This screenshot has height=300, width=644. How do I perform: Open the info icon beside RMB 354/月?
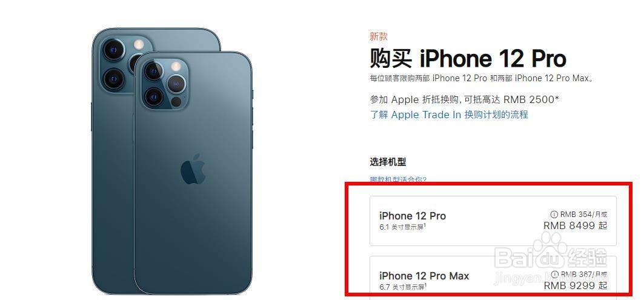[x=554, y=214]
